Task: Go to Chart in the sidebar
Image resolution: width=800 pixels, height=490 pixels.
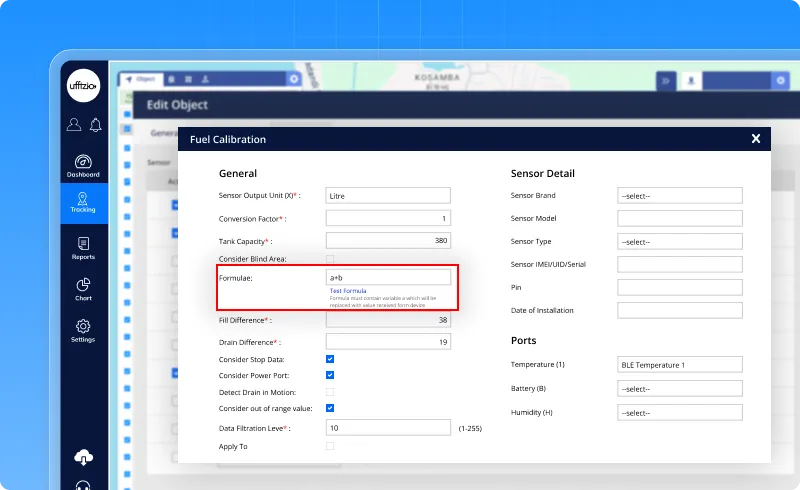Action: (83, 289)
